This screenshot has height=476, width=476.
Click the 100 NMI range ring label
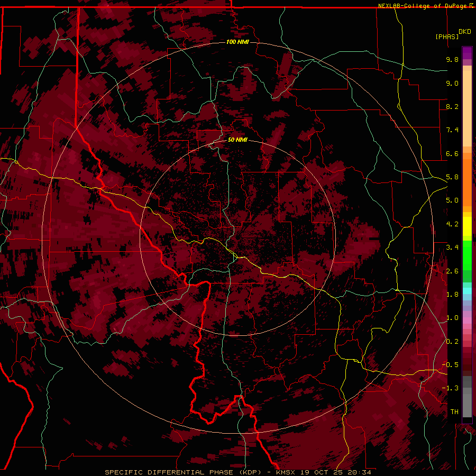pos(237,42)
